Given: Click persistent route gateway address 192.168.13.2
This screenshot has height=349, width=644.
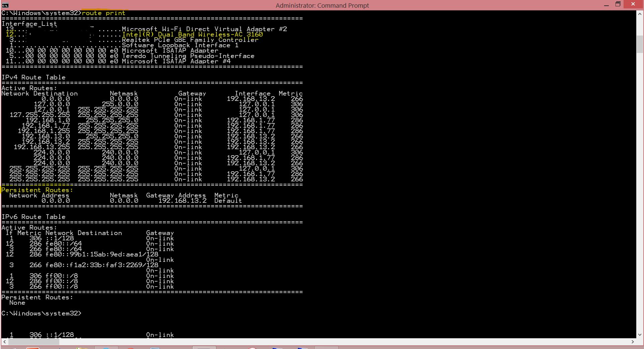Looking at the screenshot, I should pyautogui.click(x=182, y=201).
